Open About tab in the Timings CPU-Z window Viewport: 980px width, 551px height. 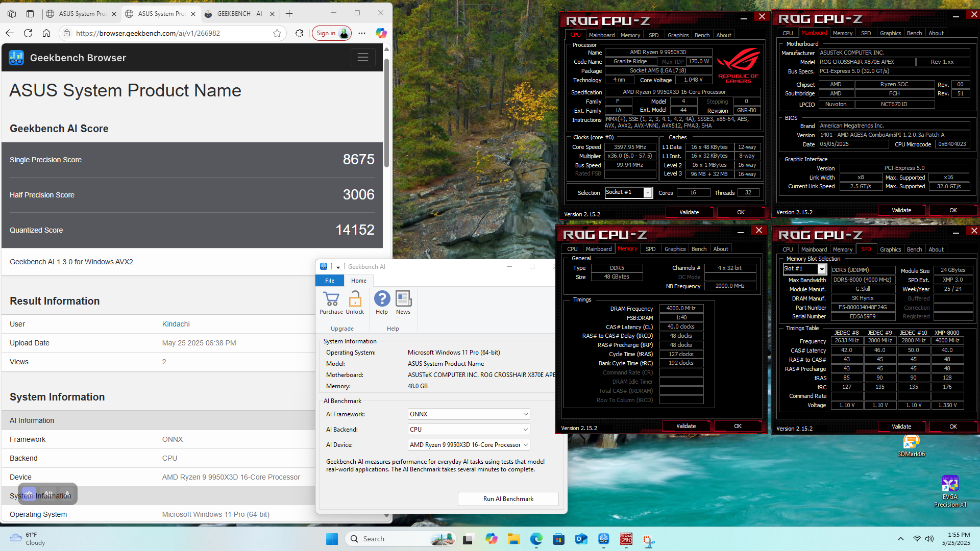click(x=721, y=249)
